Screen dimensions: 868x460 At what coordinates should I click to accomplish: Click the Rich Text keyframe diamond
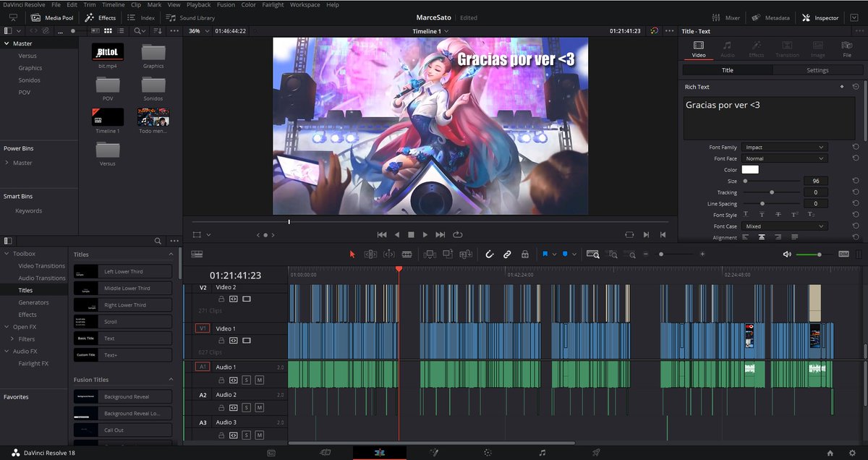point(841,87)
